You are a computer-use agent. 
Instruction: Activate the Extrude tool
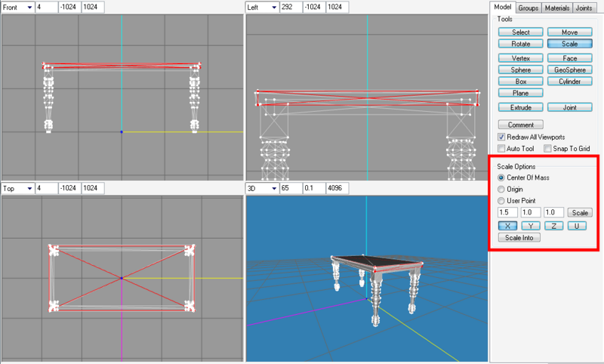(x=520, y=108)
